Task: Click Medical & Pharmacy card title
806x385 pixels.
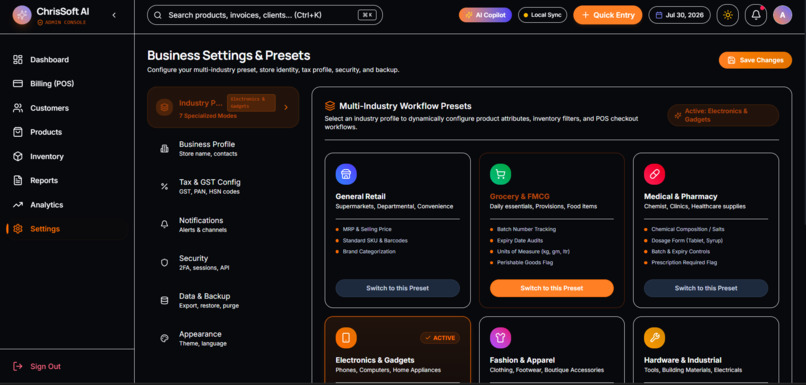Action: pos(681,196)
